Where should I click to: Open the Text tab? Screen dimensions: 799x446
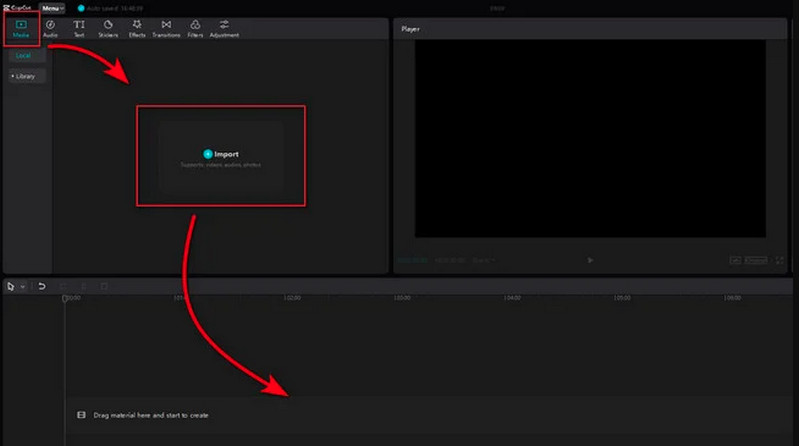[79, 29]
